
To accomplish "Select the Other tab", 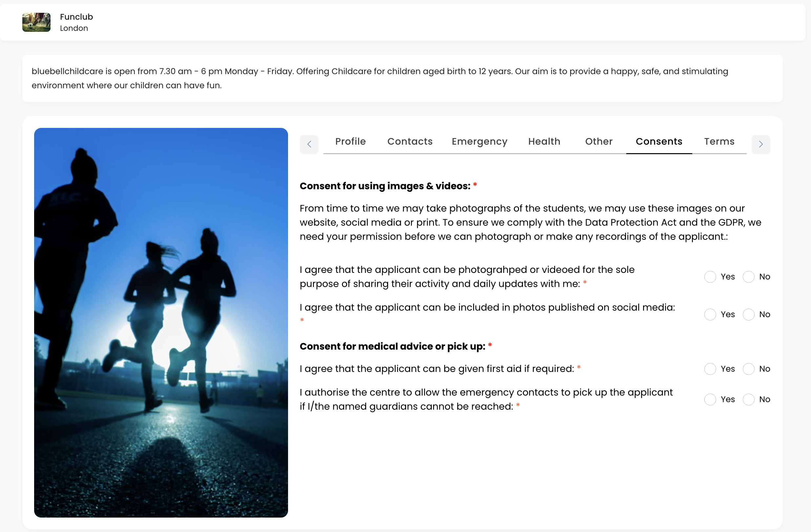I will click(598, 141).
